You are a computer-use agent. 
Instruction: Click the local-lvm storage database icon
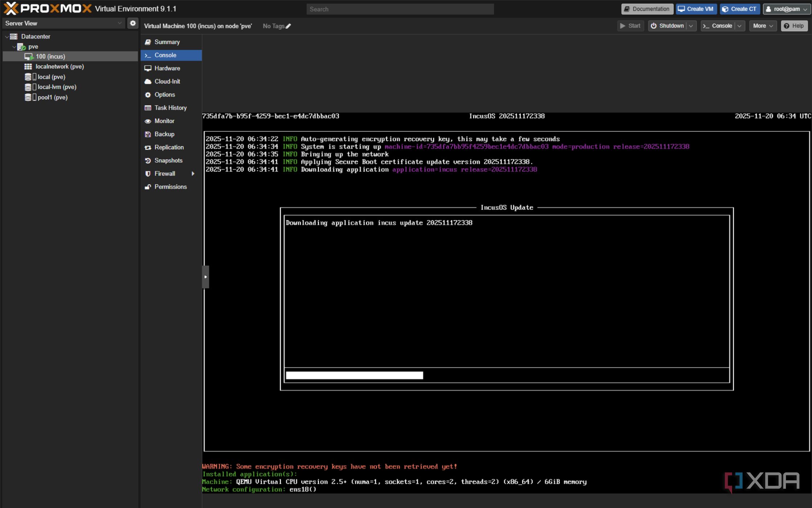[x=28, y=87]
